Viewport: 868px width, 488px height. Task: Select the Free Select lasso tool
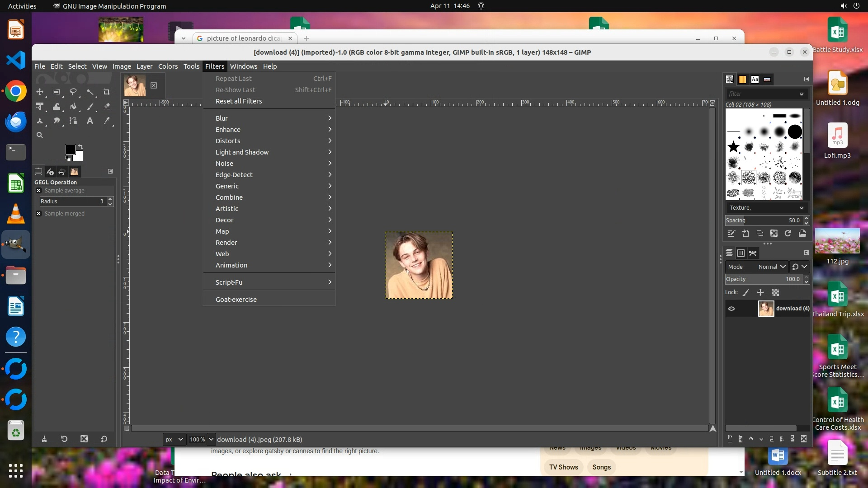point(73,92)
